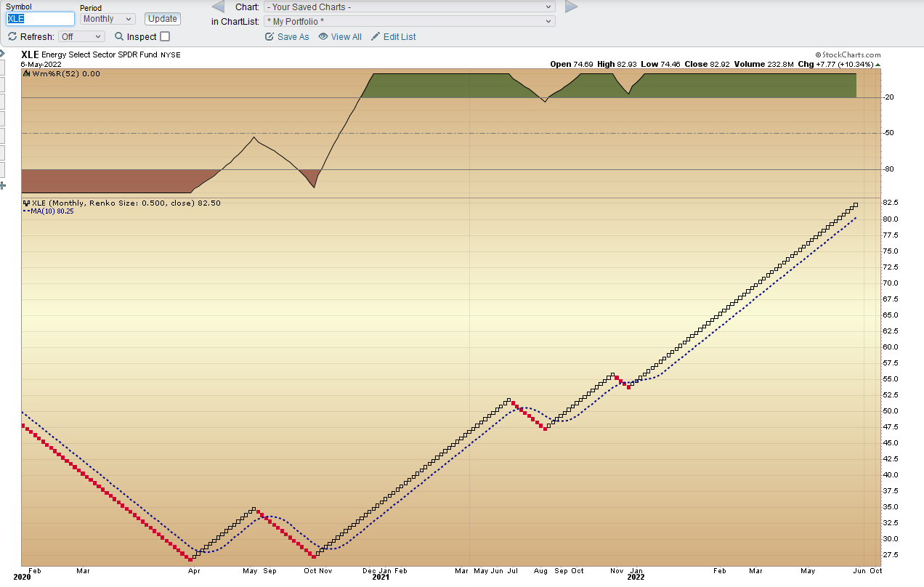Open the Period dropdown set to Monthly
The width and height of the screenshot is (924, 587).
pyautogui.click(x=108, y=19)
